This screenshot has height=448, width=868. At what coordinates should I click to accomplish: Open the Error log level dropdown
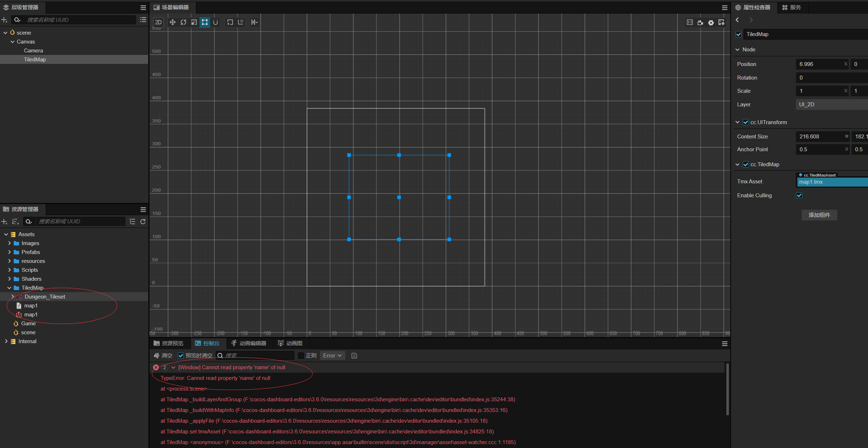tap(332, 356)
